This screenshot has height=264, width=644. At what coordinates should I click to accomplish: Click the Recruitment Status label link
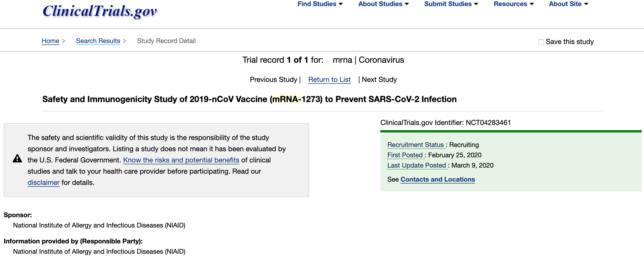(x=415, y=145)
